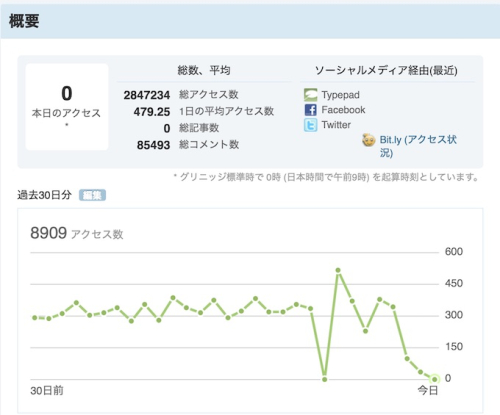Viewport: 500px width, 415px height.
Task: Click the mid-graph data point at zero
Action: [x=324, y=379]
